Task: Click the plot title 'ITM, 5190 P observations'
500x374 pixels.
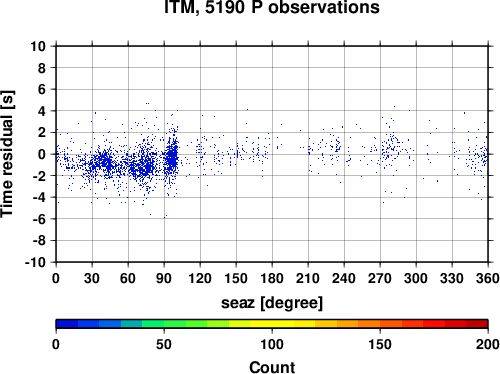Action: (x=272, y=7)
